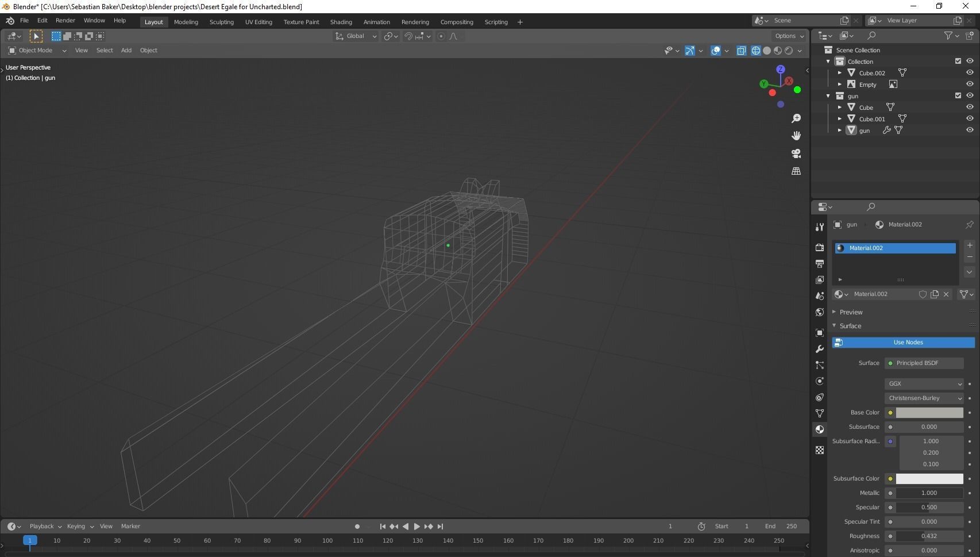
Task: Open the File menu
Action: pos(24,21)
